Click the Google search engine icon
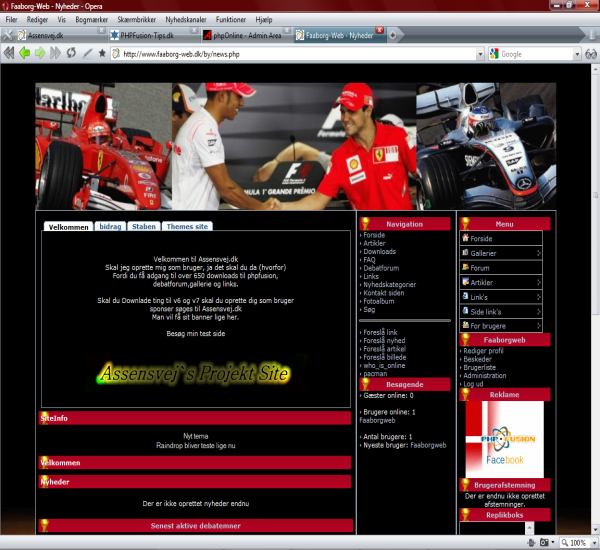Screen dimensions: 600x550 point(494,54)
